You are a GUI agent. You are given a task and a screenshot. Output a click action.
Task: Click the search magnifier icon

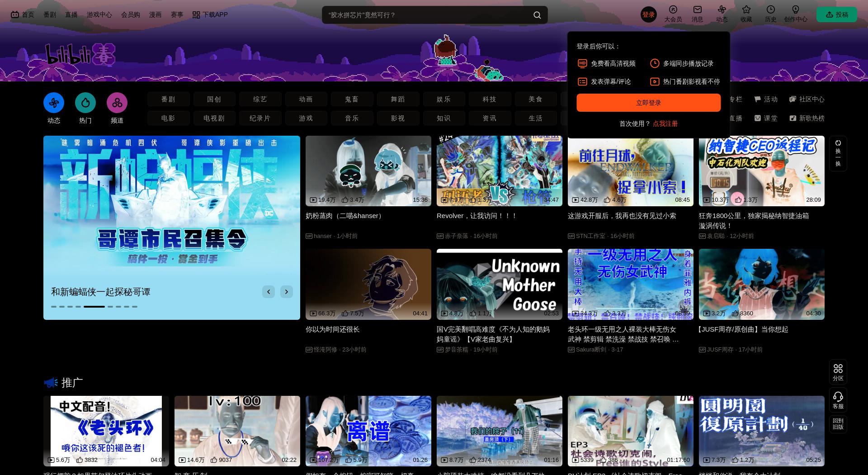point(537,15)
